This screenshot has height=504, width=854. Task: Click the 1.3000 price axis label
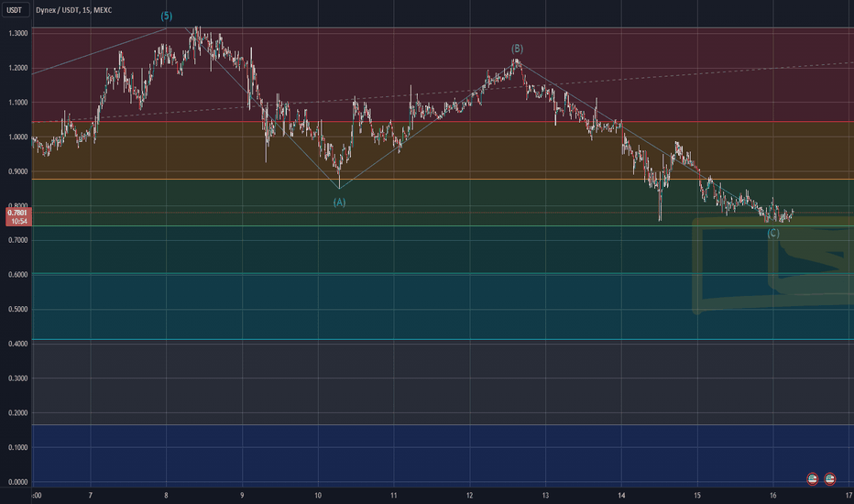point(18,33)
